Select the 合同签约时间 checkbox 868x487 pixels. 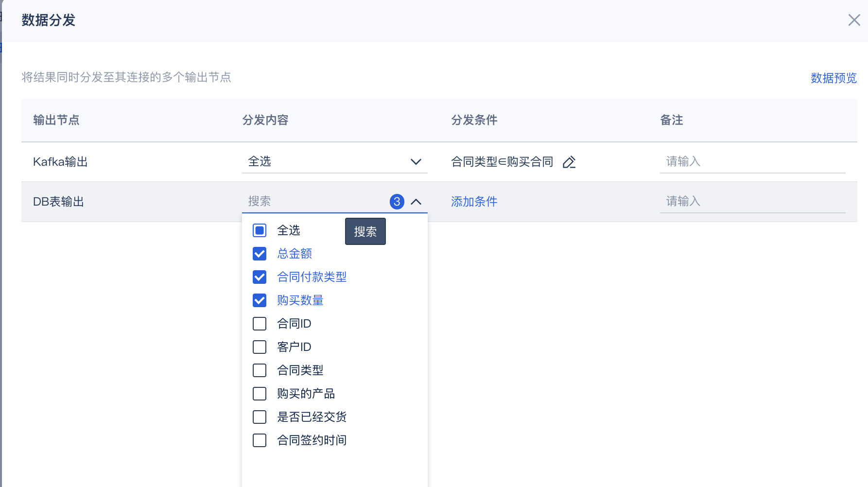(x=260, y=440)
